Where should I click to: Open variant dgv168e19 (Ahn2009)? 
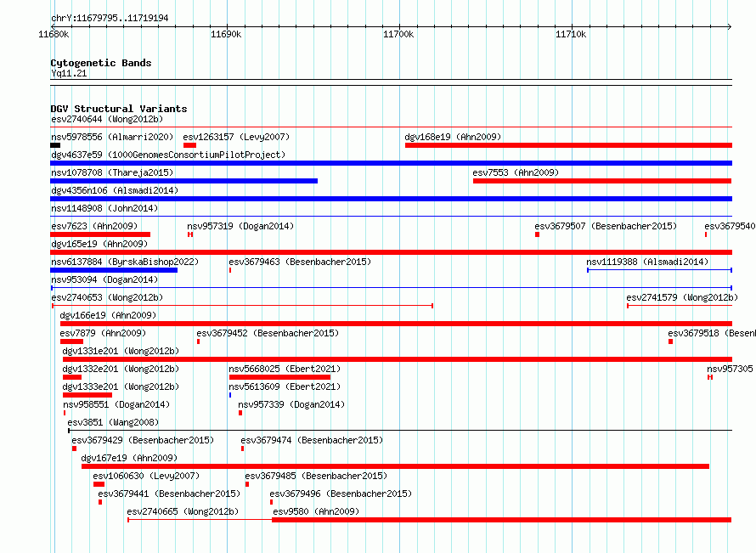pos(453,137)
